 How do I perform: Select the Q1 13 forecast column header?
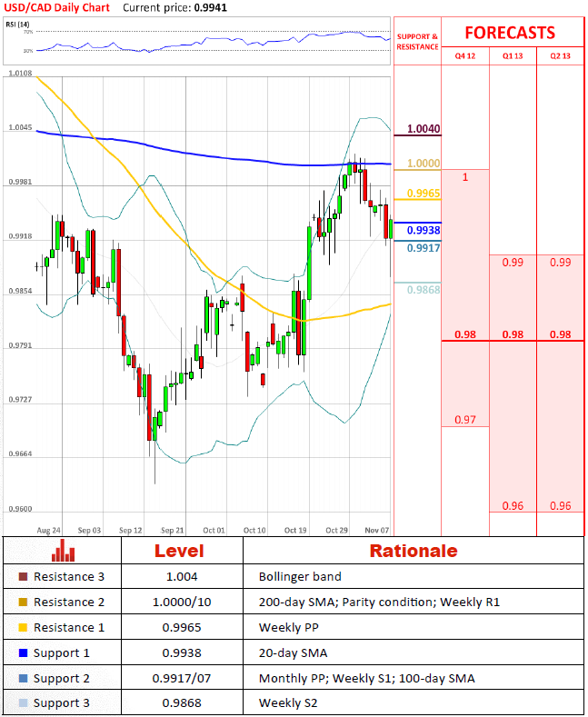tap(513, 55)
